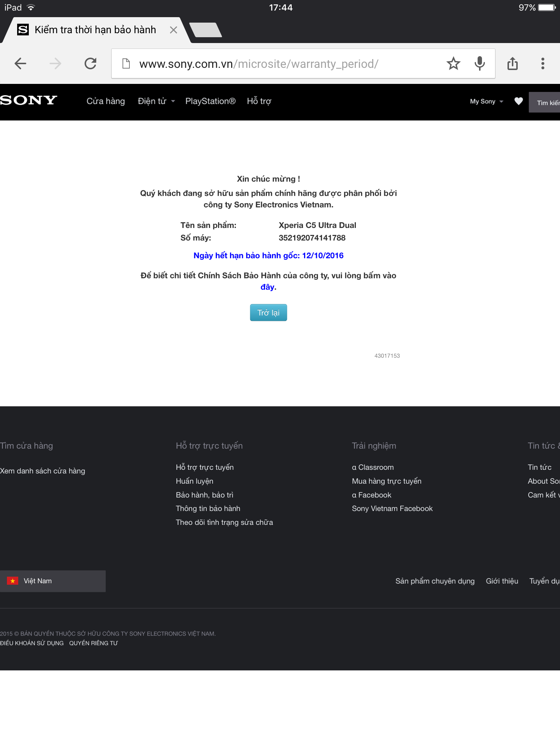Viewport: 560px width, 747px height.
Task: Tap the 17:44 clock in status bar
Action: [281, 8]
